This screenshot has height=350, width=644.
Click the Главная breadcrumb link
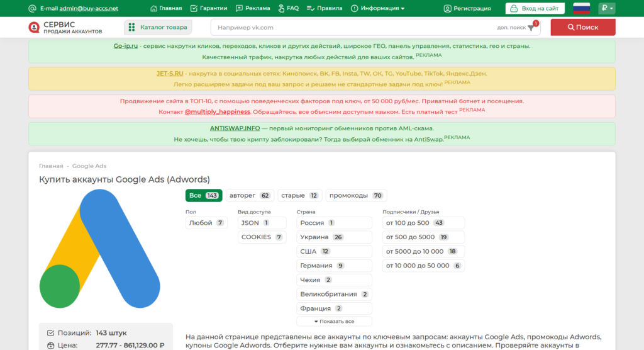tap(51, 166)
